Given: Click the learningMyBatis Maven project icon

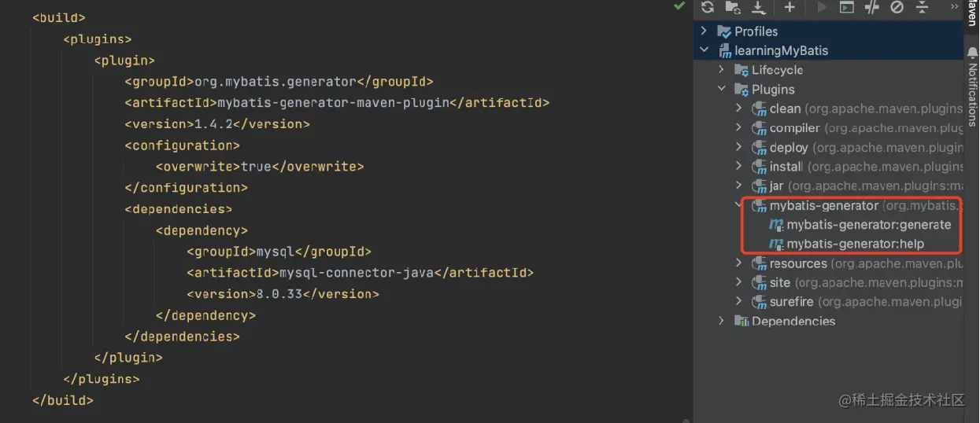Looking at the screenshot, I should [724, 51].
